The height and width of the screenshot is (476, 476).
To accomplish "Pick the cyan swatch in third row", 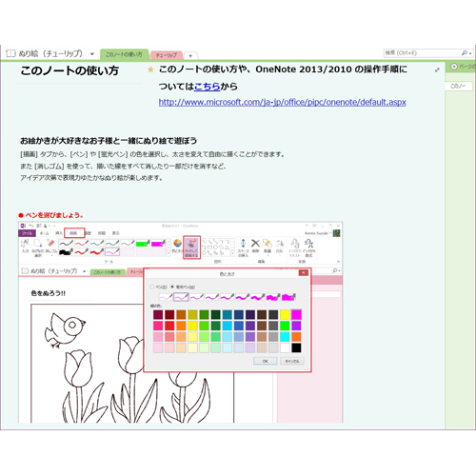I will coord(285,337).
